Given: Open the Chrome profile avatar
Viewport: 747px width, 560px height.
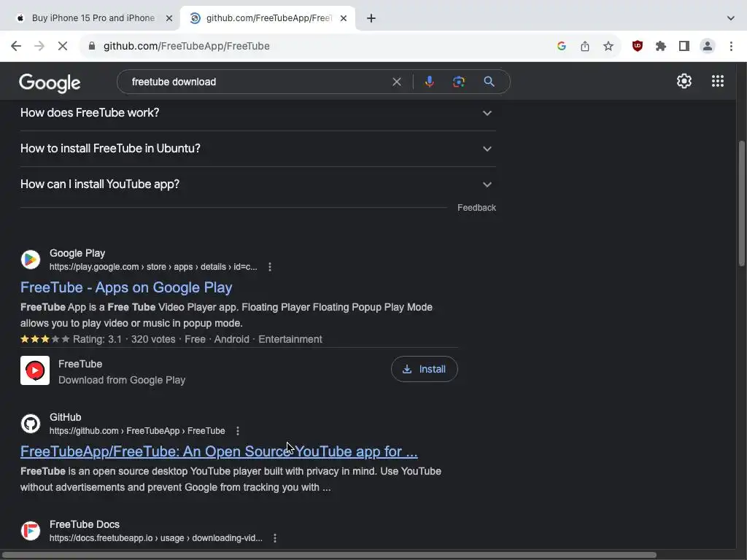Looking at the screenshot, I should tap(708, 46).
